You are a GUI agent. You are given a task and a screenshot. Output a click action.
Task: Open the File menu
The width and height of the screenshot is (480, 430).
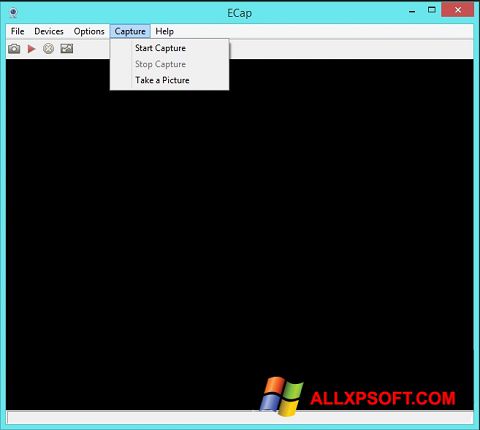click(x=17, y=31)
